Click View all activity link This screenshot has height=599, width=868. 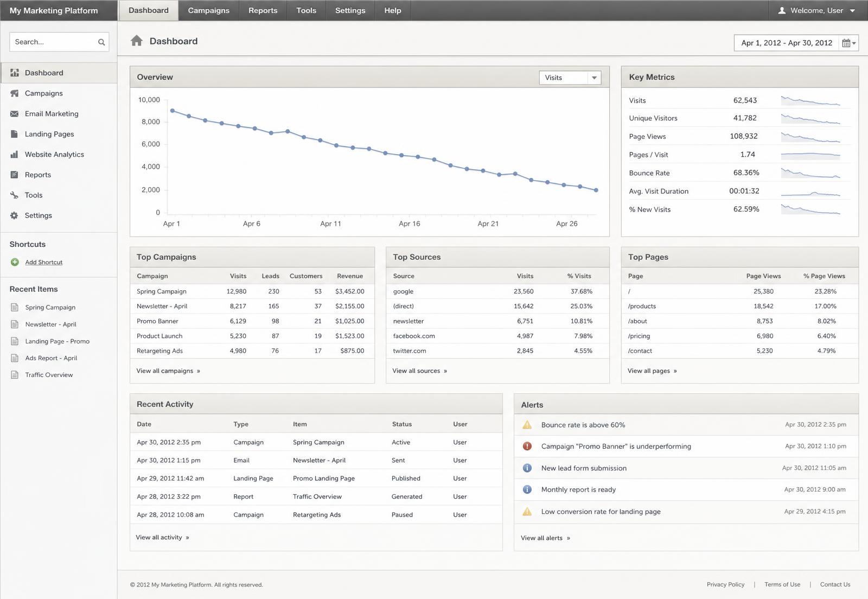[162, 538]
